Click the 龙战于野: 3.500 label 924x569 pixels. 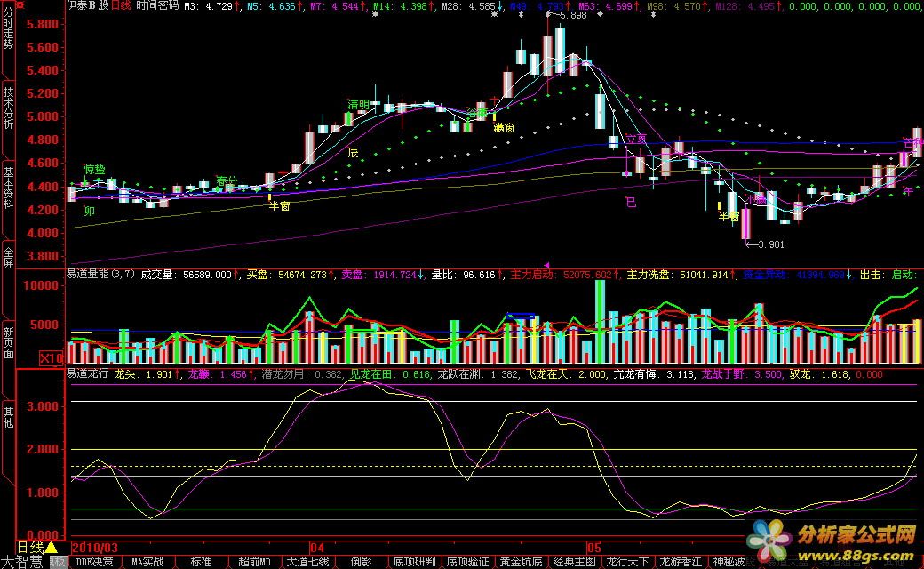742,373
